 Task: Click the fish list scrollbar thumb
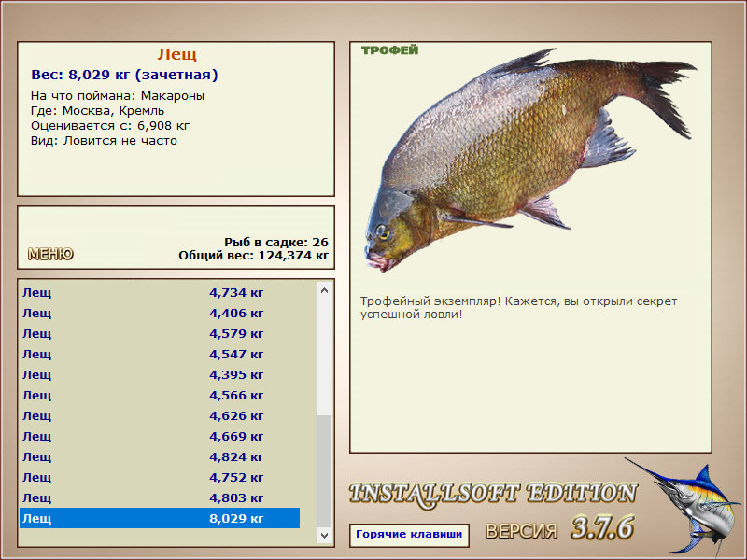pos(324,471)
